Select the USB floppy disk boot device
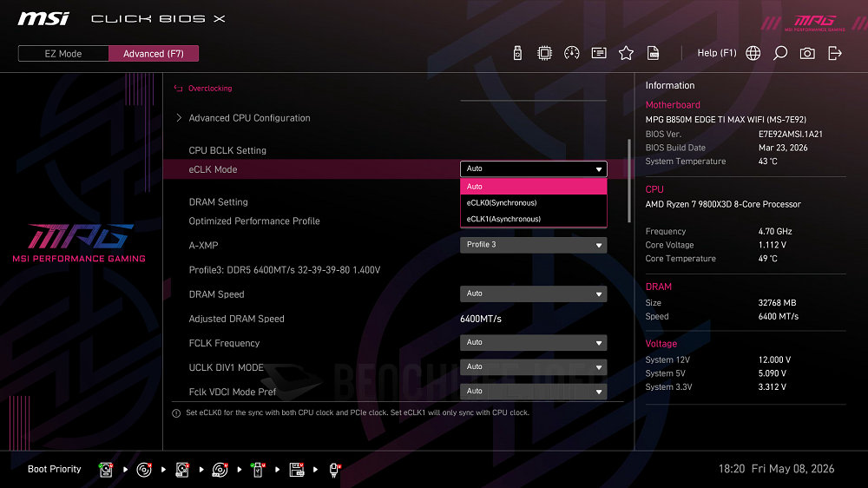Image resolution: width=868 pixels, height=488 pixels. point(297,470)
